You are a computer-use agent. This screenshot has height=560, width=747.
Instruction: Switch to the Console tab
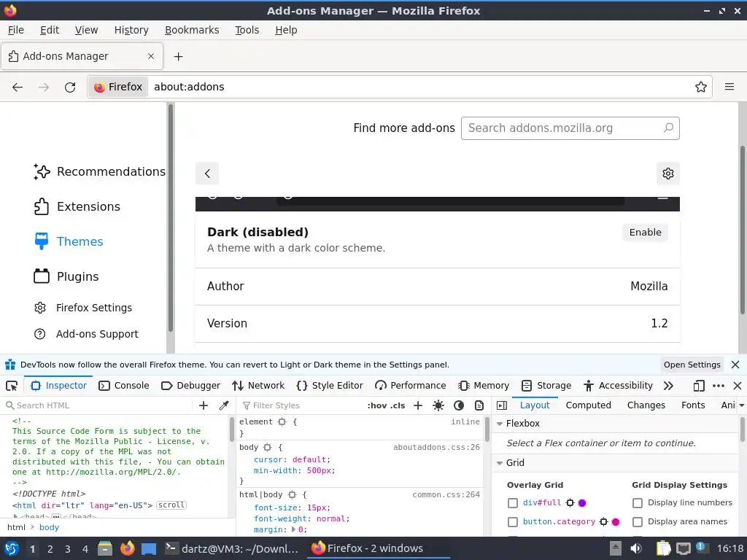click(x=124, y=386)
